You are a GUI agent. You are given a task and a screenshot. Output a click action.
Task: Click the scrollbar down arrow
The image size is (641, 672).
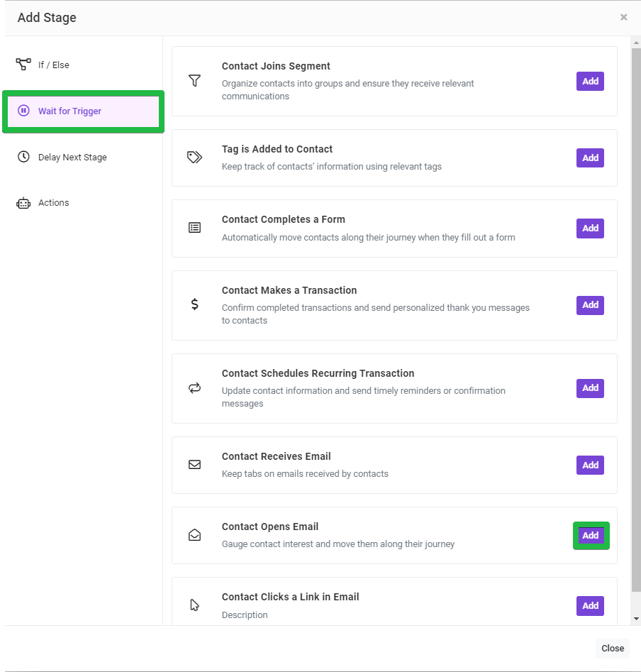tap(636, 619)
